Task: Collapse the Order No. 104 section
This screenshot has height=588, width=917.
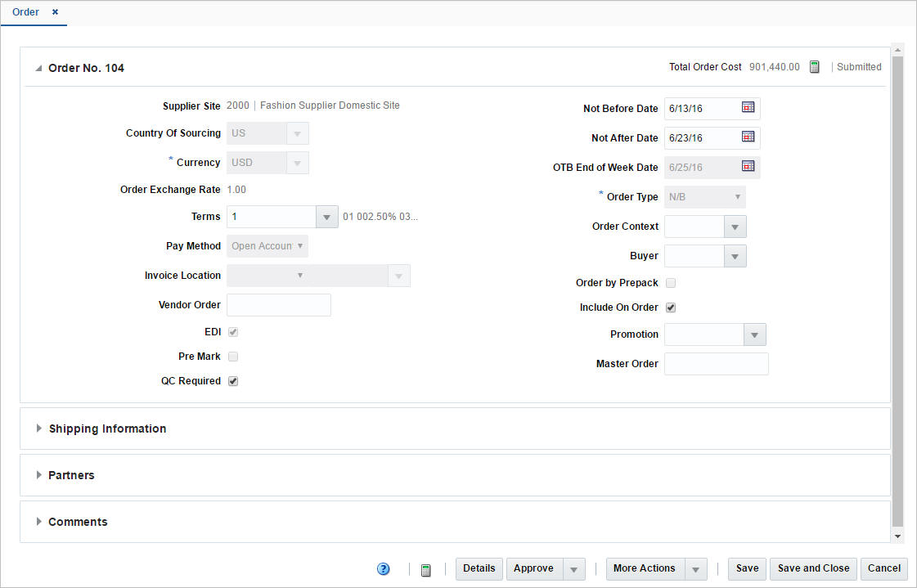Action: click(38, 69)
